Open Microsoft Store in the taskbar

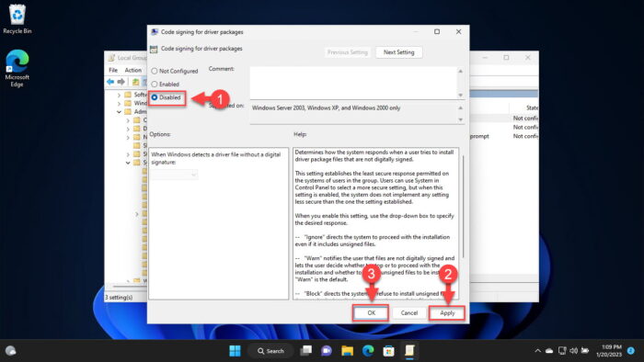pyautogui.click(x=388, y=351)
